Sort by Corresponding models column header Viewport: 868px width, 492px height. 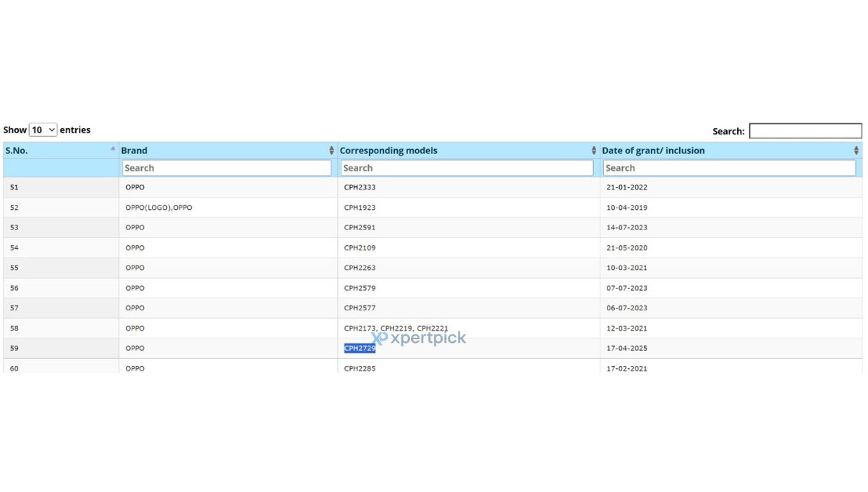click(x=469, y=150)
